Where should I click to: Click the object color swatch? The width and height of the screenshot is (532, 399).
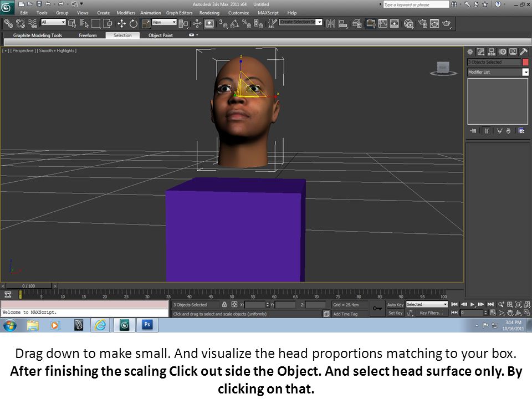[525, 62]
